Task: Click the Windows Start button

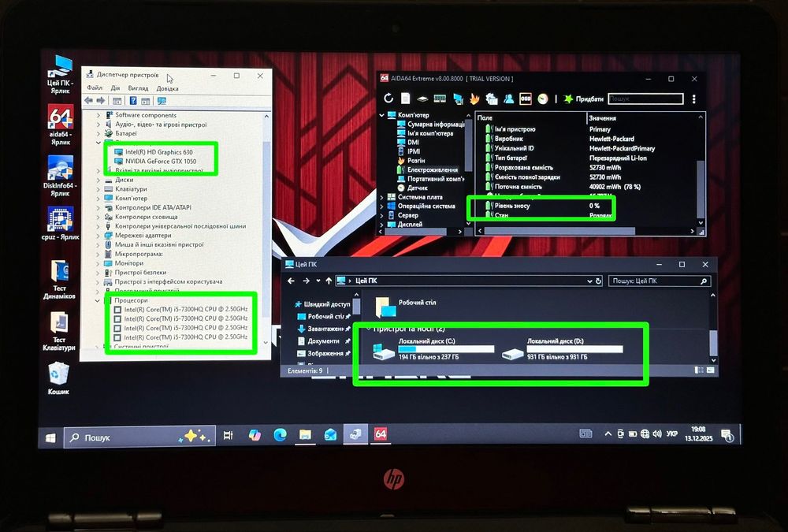Action: click(x=50, y=437)
